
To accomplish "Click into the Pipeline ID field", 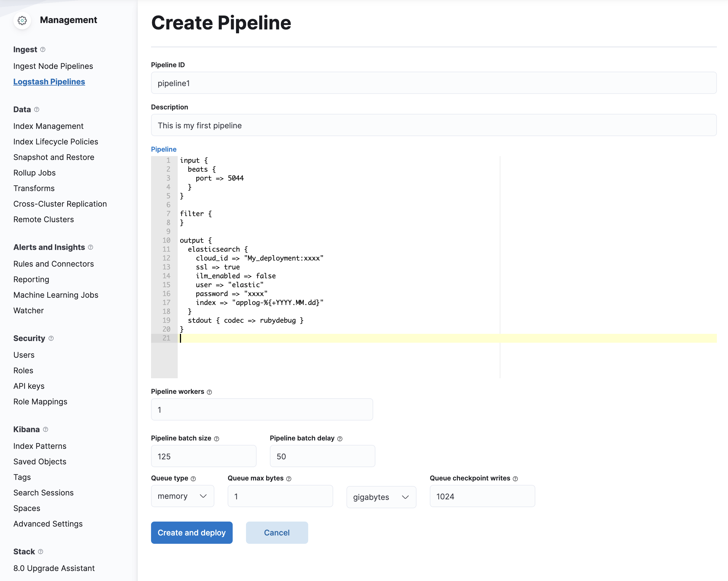I will tap(433, 83).
